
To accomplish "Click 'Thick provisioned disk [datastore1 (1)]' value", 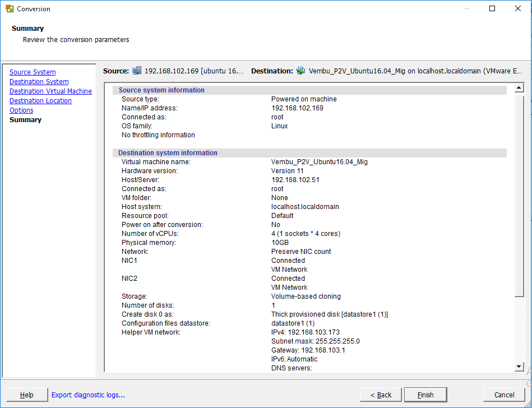I will (330, 314).
